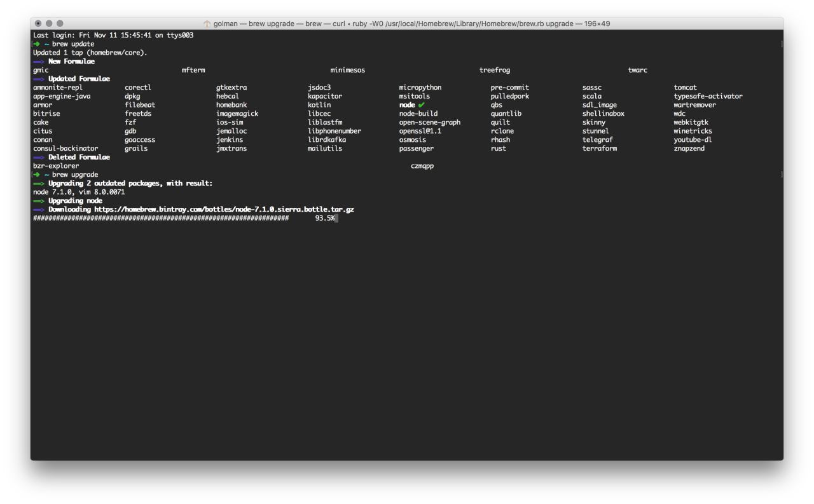814x504 pixels.
Task: Click the 'gtkextra' entry
Action: [231, 88]
